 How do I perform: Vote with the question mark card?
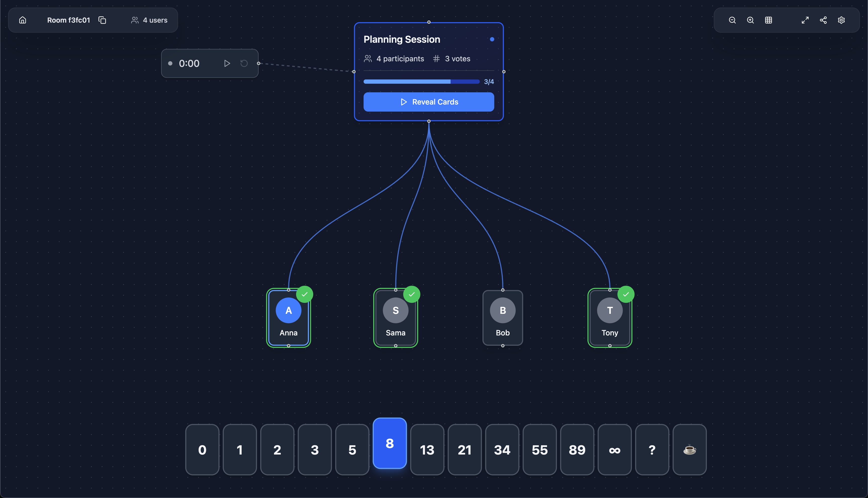pos(652,450)
